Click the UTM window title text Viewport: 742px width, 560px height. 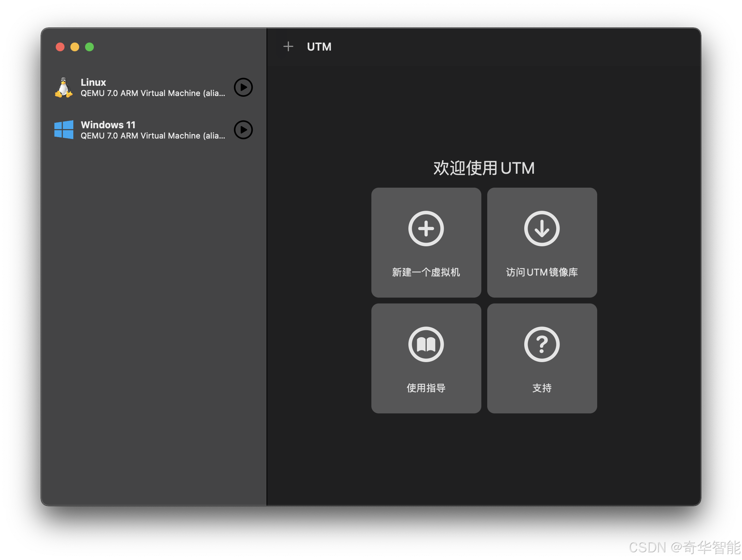(x=319, y=47)
